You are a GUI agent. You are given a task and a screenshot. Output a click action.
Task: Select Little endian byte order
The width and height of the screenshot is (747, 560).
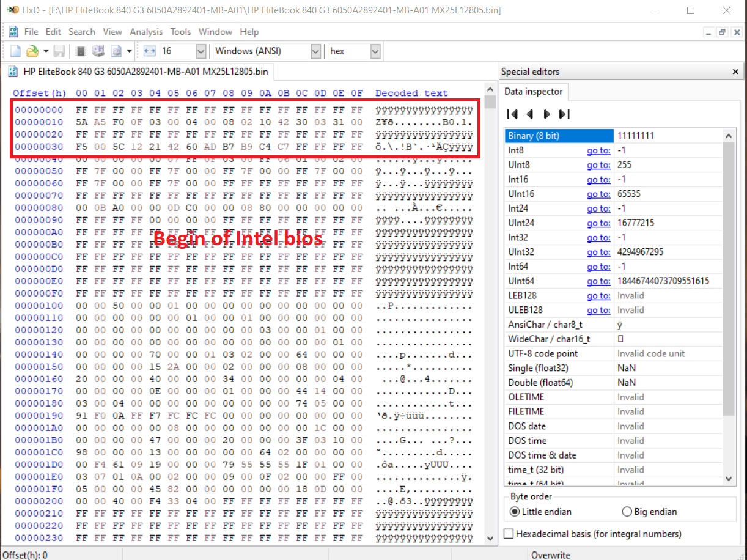click(515, 512)
